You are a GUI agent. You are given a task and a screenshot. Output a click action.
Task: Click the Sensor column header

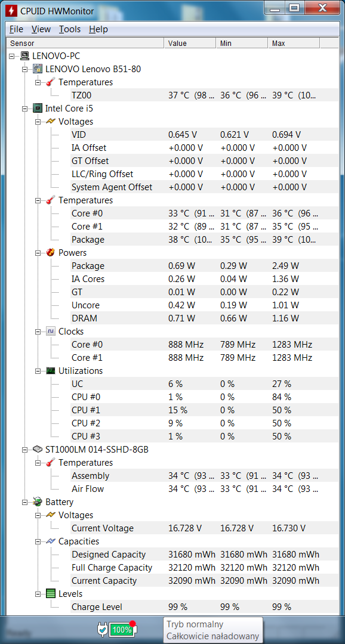point(85,43)
